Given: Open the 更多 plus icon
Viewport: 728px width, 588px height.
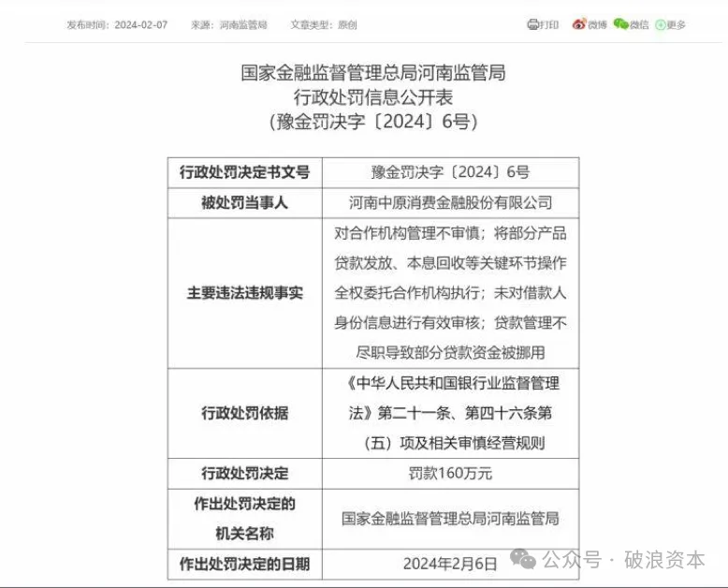Looking at the screenshot, I should (661, 24).
